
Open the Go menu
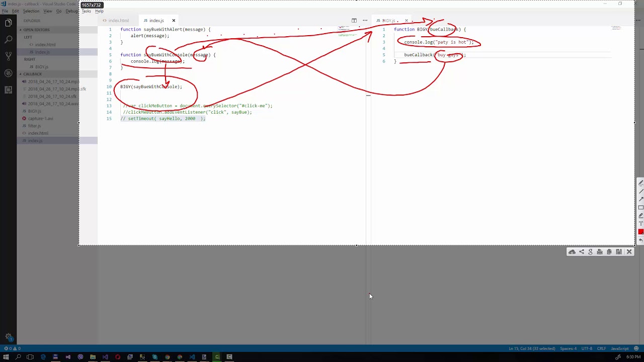point(59,11)
